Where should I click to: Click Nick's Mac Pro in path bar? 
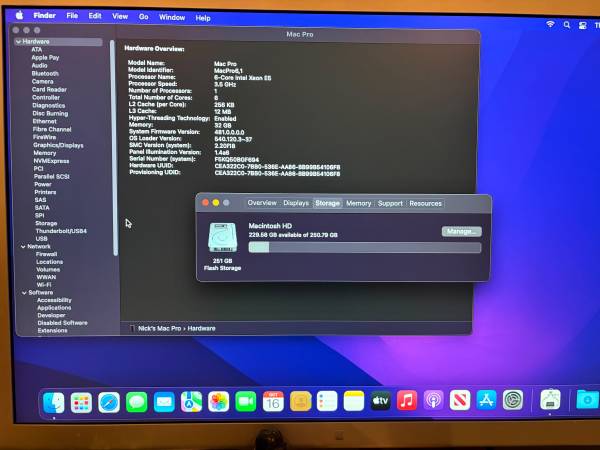[x=156, y=328]
